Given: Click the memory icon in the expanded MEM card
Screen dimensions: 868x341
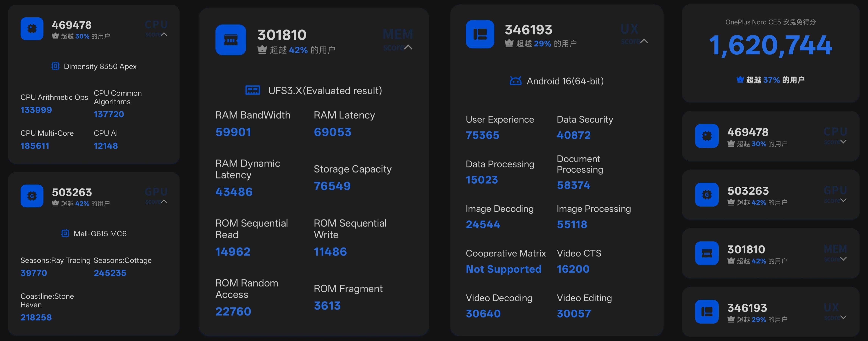Looking at the screenshot, I should click(x=231, y=40).
